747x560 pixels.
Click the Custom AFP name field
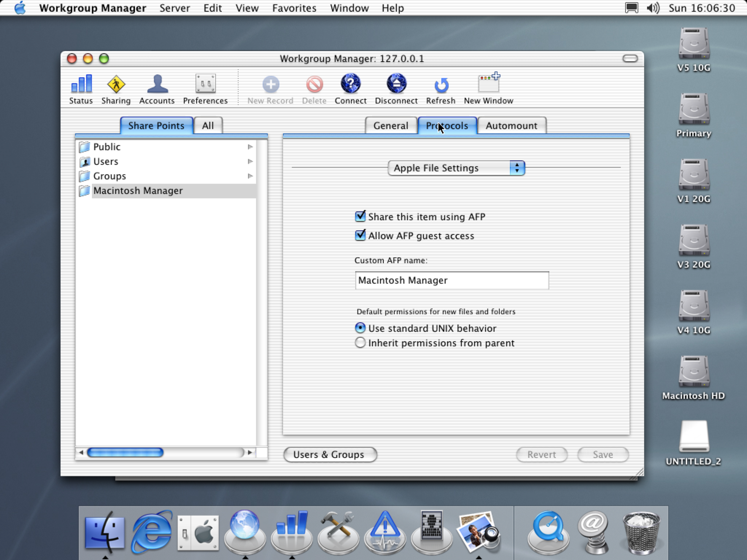point(452,280)
